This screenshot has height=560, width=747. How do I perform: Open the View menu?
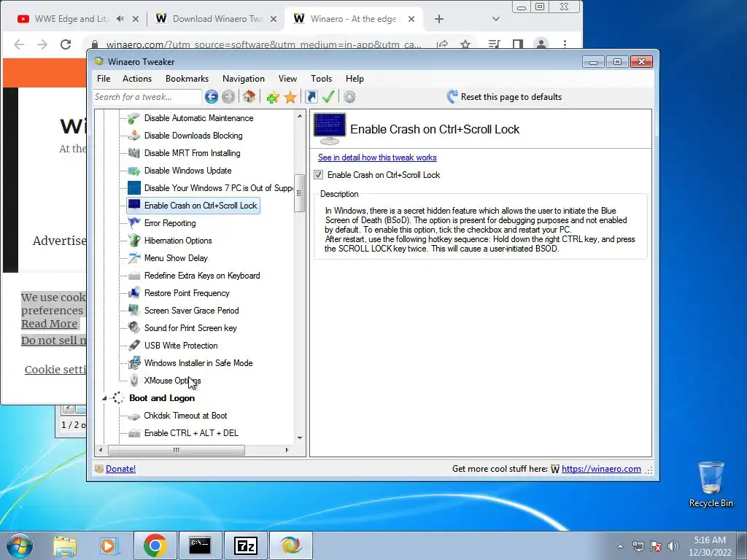coord(287,79)
